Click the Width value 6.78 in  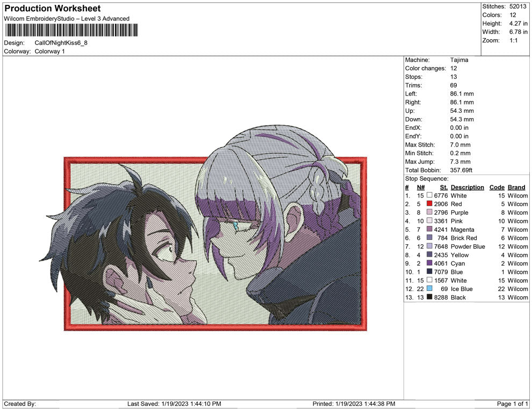click(518, 32)
